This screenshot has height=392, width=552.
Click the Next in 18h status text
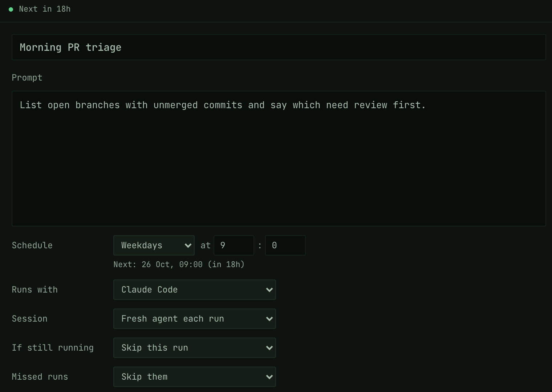click(x=45, y=9)
